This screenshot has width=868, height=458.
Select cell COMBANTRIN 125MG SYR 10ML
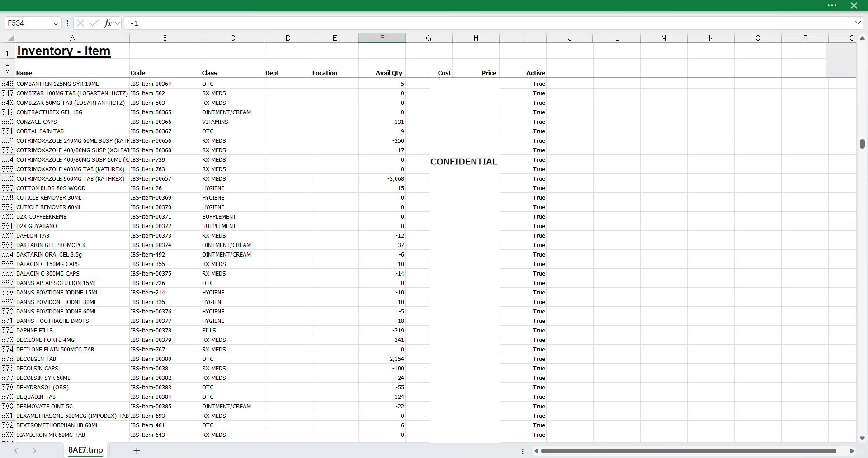point(72,84)
